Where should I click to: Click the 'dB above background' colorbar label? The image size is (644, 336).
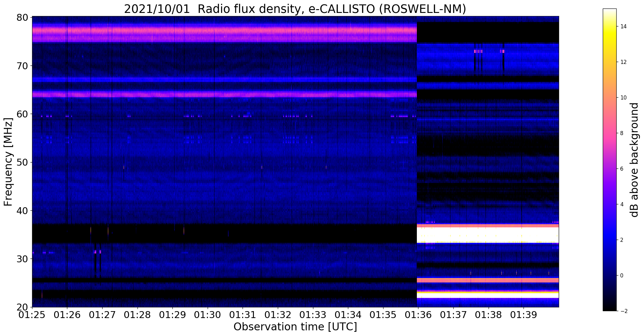click(635, 160)
